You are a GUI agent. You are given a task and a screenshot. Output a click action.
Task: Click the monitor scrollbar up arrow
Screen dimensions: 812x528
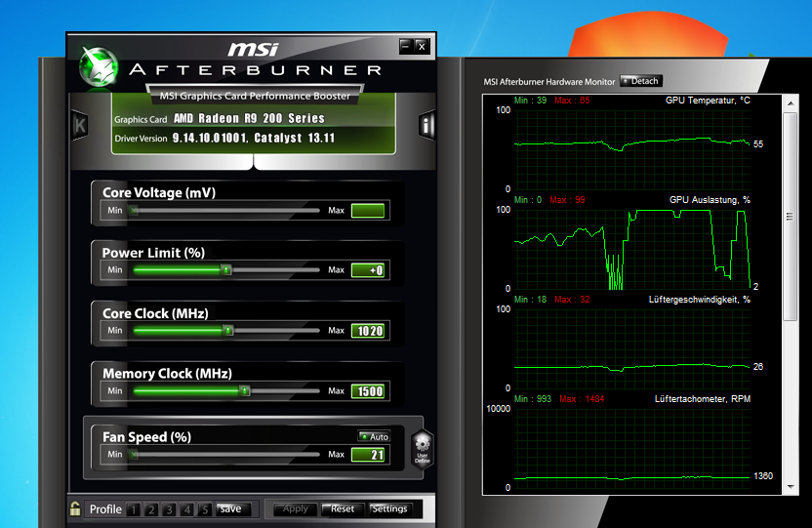pyautogui.click(x=791, y=103)
